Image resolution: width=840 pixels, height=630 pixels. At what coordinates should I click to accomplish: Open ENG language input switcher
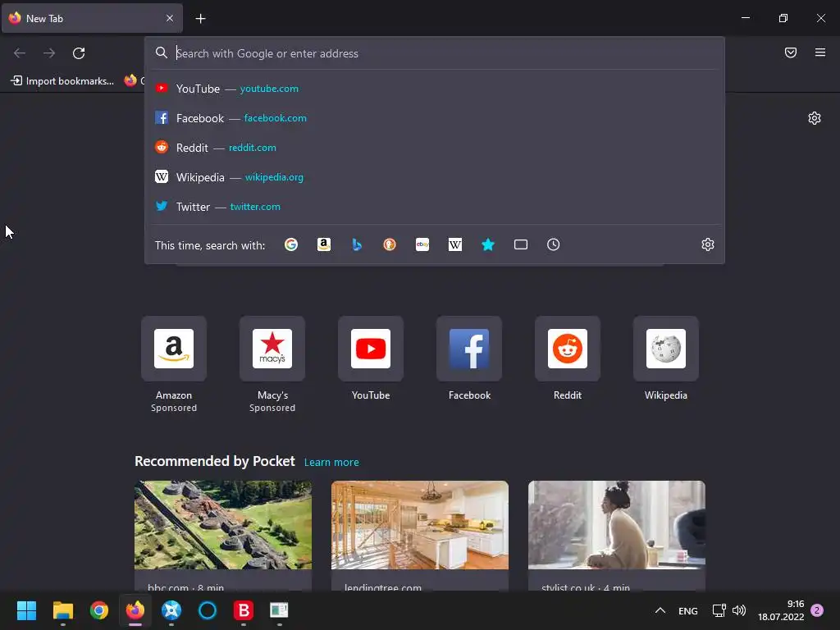[x=688, y=610]
